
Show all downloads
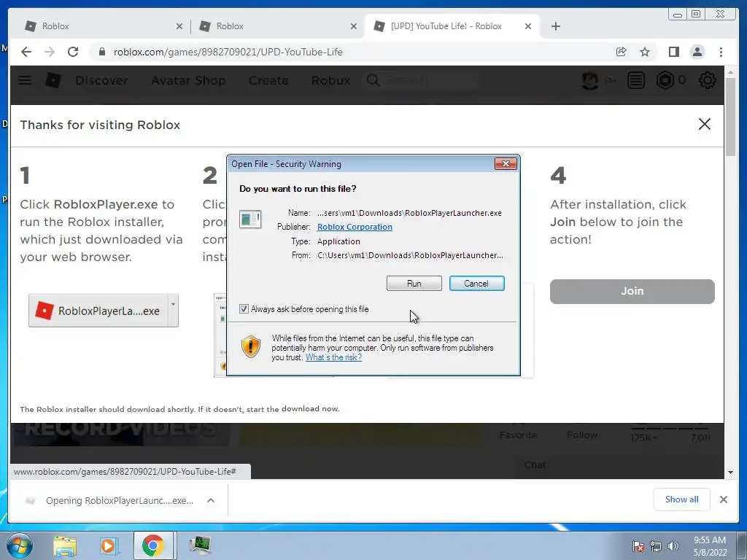(682, 499)
